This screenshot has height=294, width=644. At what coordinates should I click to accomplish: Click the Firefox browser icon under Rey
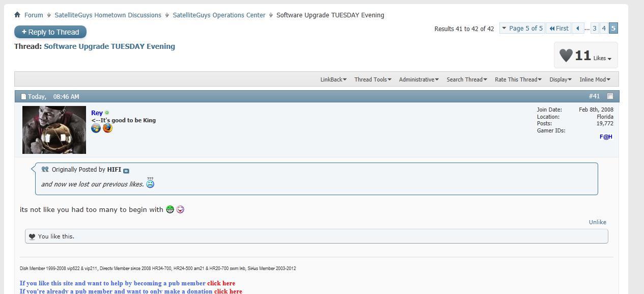pos(107,128)
